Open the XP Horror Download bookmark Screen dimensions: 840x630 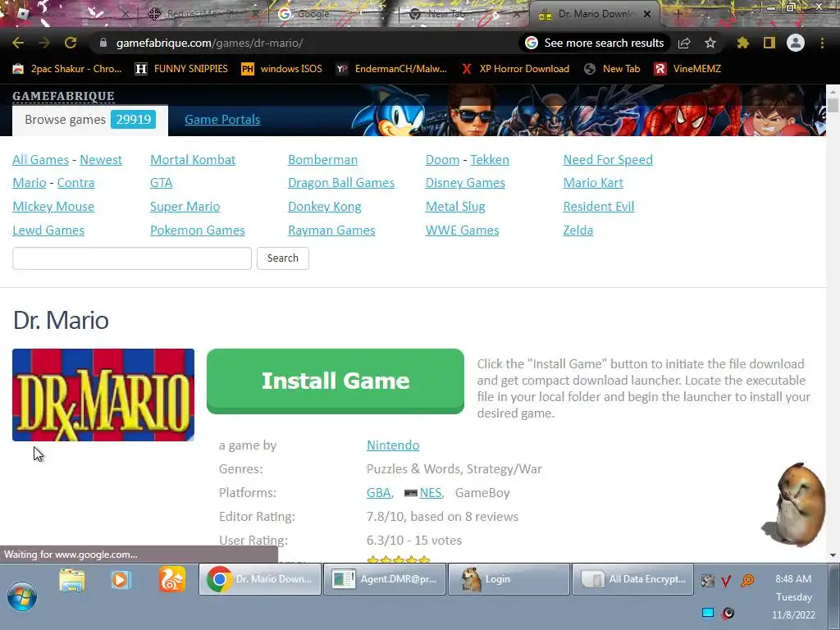[x=515, y=69]
